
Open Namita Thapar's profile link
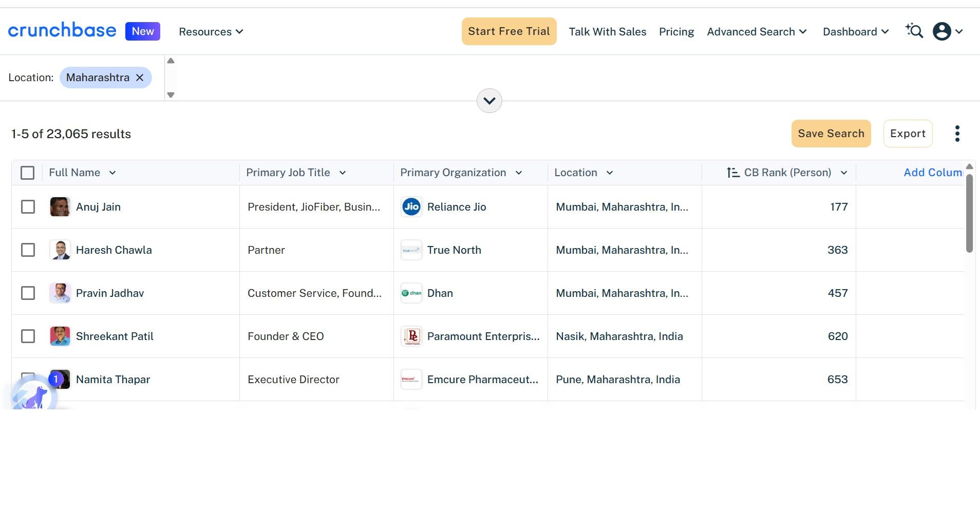(113, 380)
